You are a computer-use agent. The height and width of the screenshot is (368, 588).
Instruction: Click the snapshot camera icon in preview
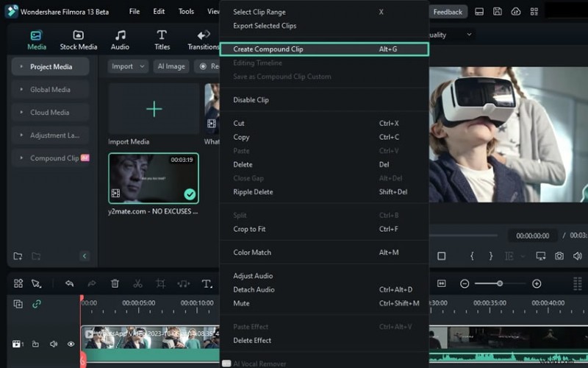click(x=559, y=256)
